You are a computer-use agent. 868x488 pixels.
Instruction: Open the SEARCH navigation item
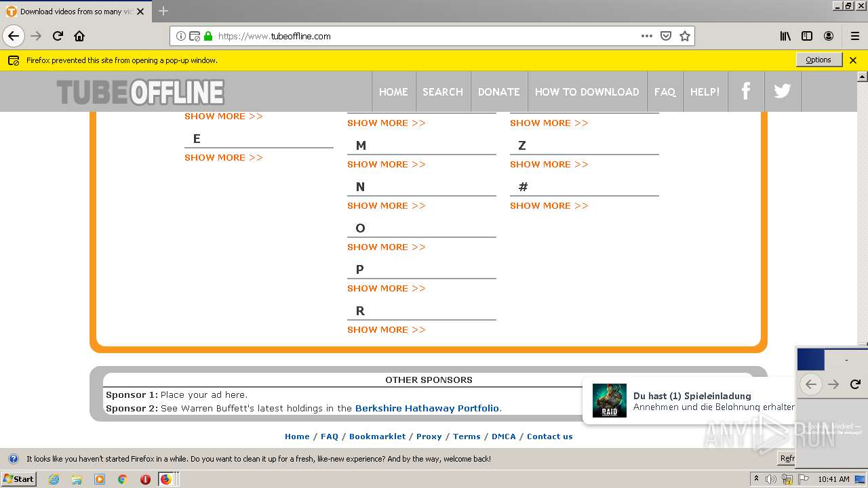[443, 91]
